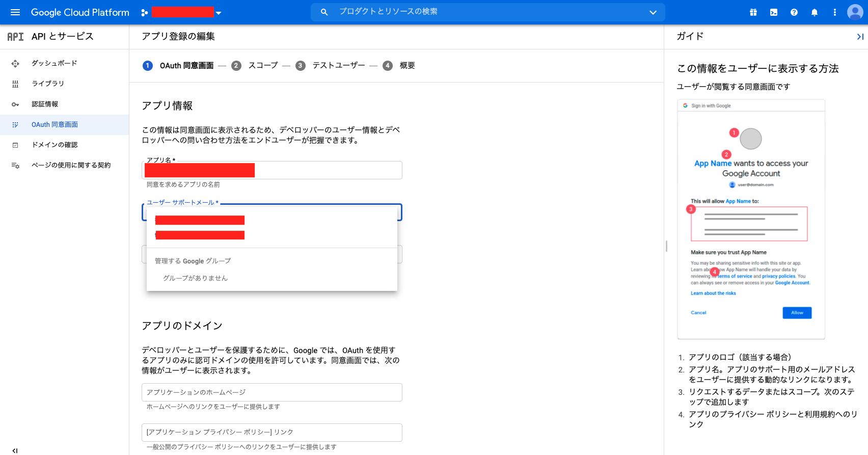Click the guide panel resize handle

click(666, 246)
